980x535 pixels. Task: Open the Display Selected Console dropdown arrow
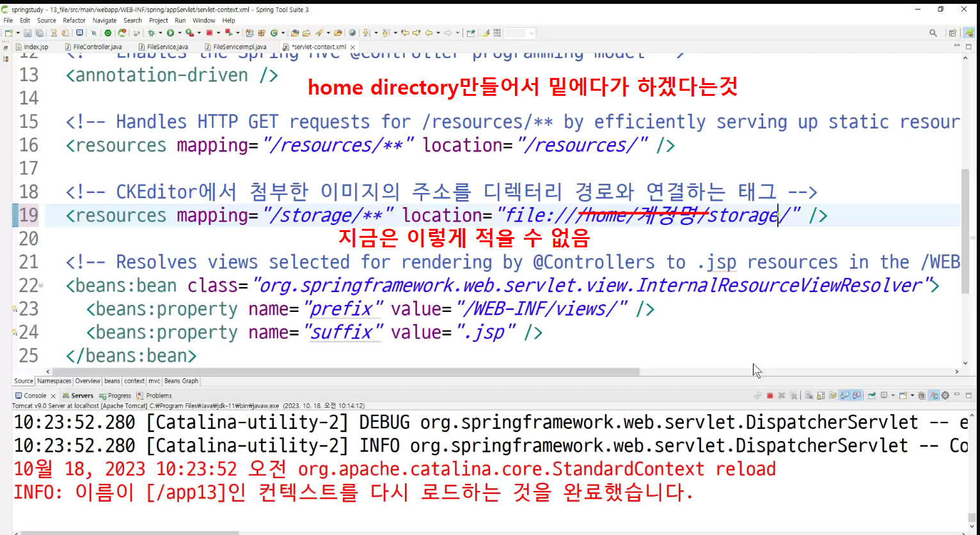[x=893, y=396]
